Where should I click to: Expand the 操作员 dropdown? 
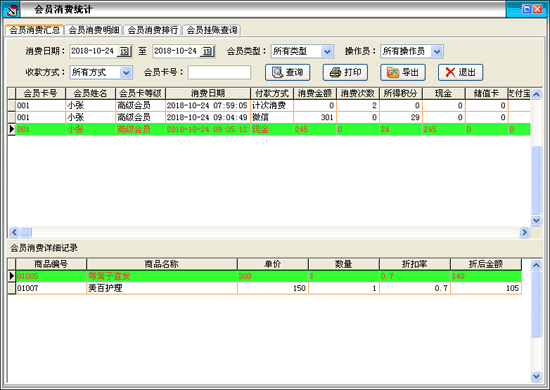tap(437, 52)
